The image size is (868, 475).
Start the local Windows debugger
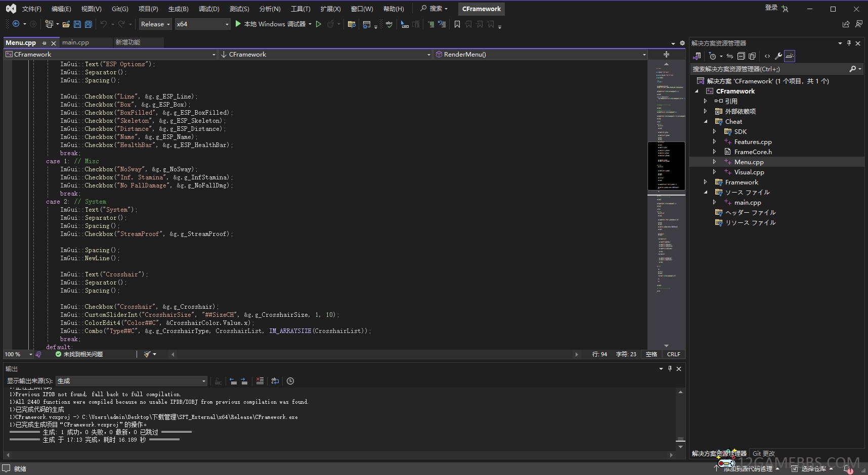(270, 24)
